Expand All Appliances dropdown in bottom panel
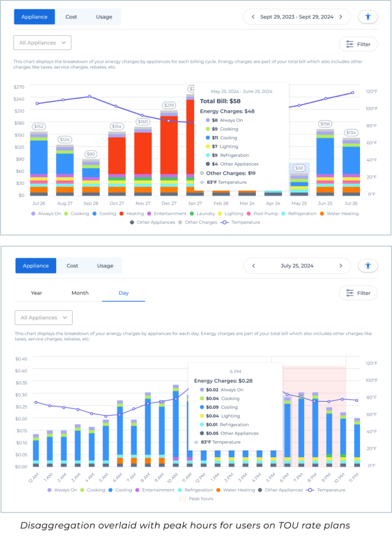Screen dimensions: 392x538 point(44,318)
